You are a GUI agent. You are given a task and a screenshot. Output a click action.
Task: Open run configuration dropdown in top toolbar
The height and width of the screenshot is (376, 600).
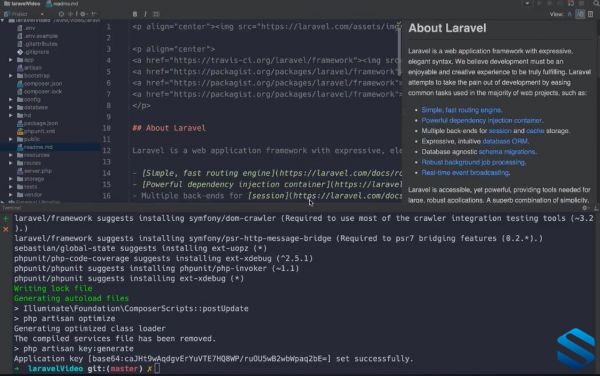point(527,3)
